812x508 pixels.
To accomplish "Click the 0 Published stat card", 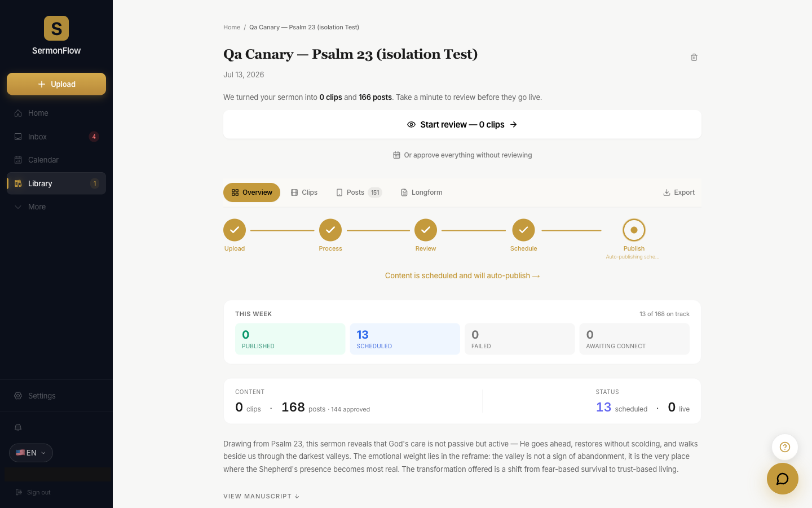I will [x=290, y=339].
